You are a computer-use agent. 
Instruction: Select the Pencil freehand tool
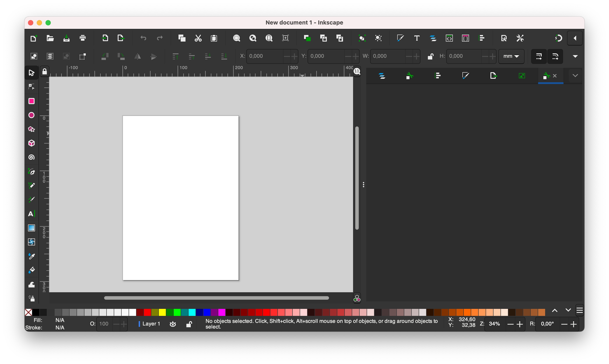pyautogui.click(x=31, y=185)
